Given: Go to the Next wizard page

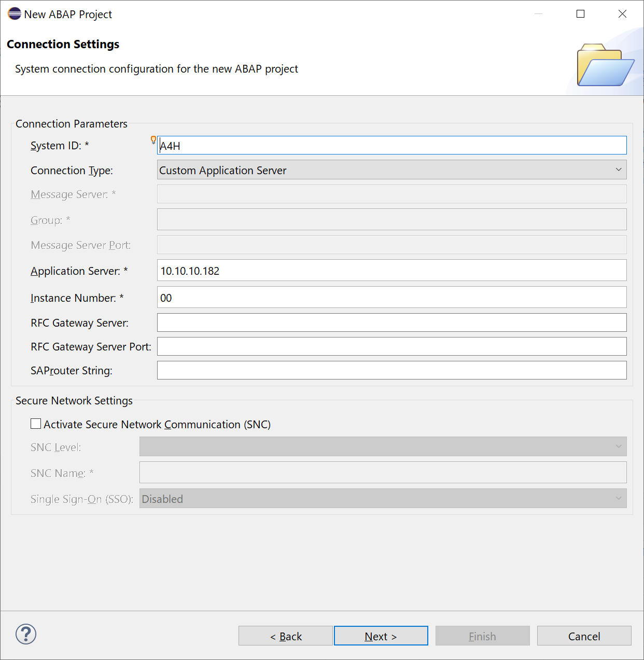Looking at the screenshot, I should tap(381, 636).
